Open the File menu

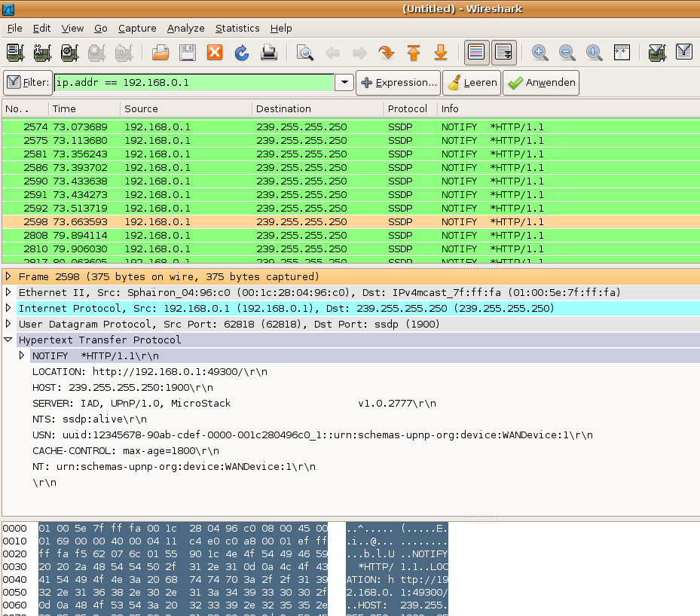[15, 28]
